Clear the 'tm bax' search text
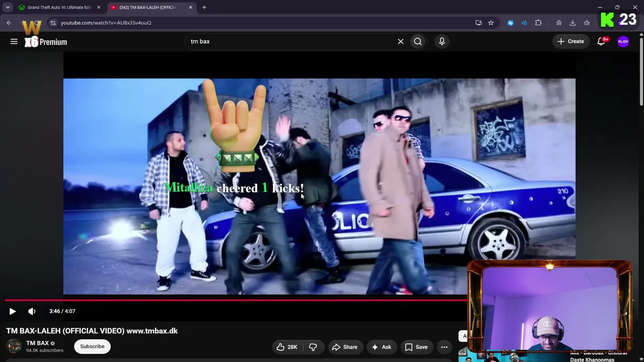 (x=400, y=42)
